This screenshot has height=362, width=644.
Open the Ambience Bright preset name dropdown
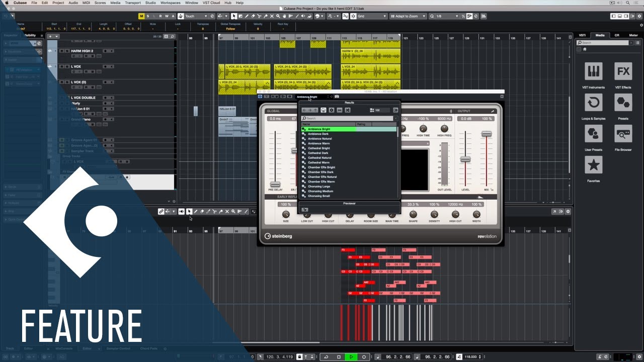[x=313, y=97]
